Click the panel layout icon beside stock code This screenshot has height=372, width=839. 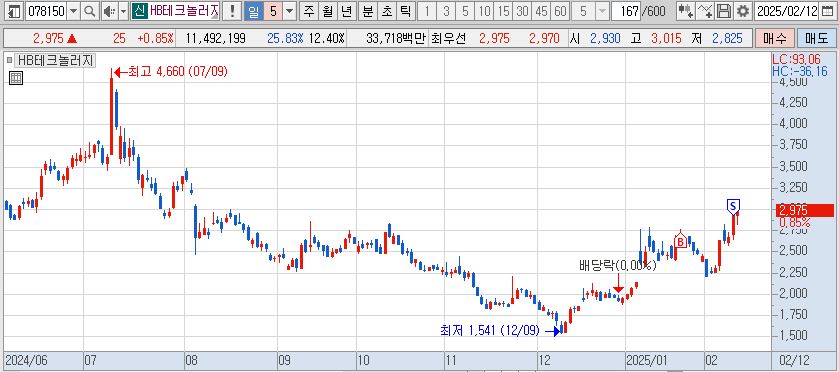tap(14, 11)
